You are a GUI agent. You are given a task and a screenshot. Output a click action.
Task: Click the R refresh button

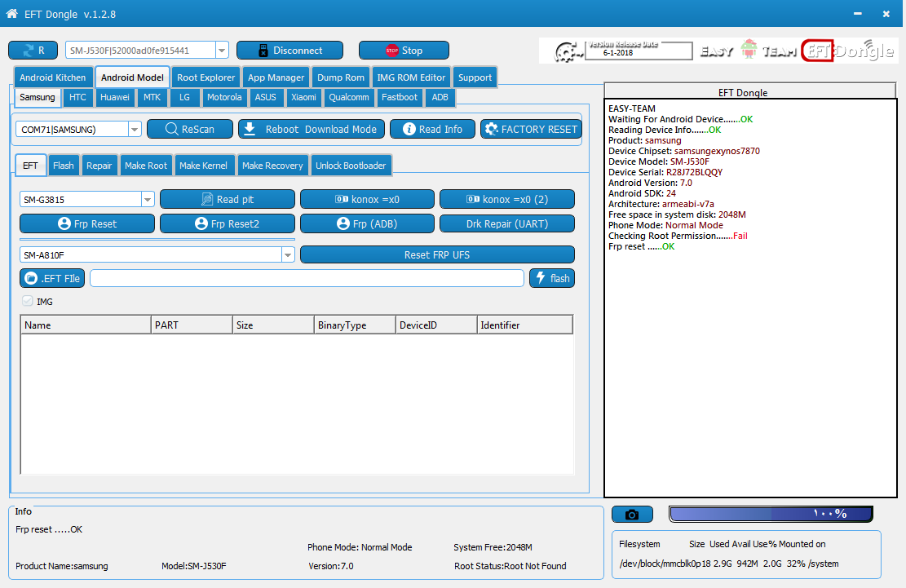click(x=33, y=51)
